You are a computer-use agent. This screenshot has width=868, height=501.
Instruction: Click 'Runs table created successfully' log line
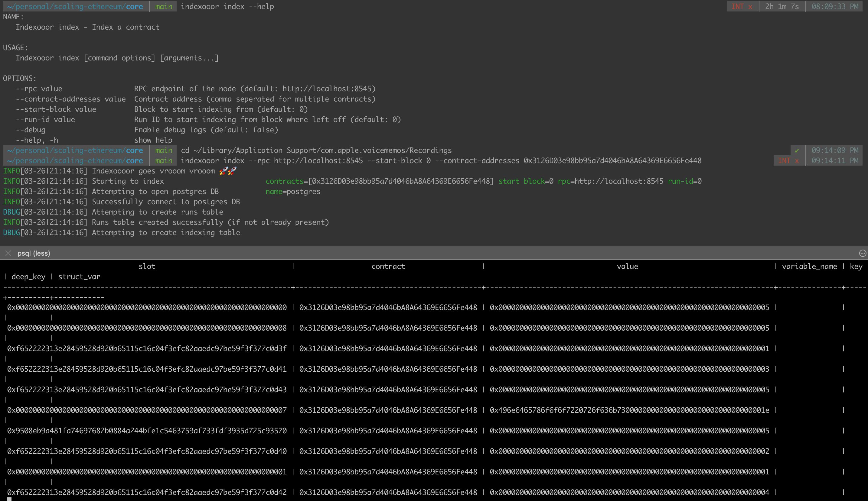(x=166, y=222)
